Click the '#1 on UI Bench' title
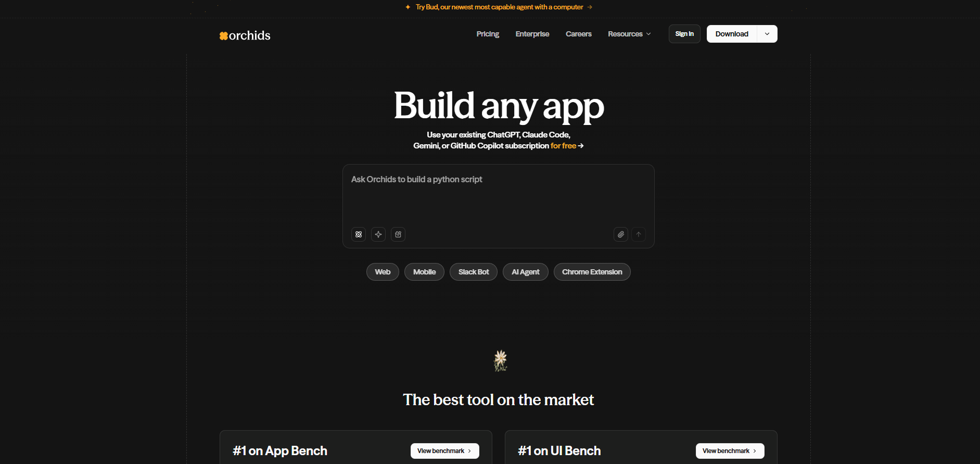Screen dimensions: 980x464 pyautogui.click(x=559, y=451)
